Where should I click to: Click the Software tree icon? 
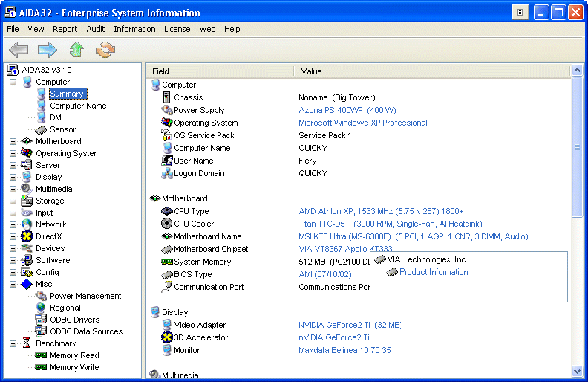27,260
